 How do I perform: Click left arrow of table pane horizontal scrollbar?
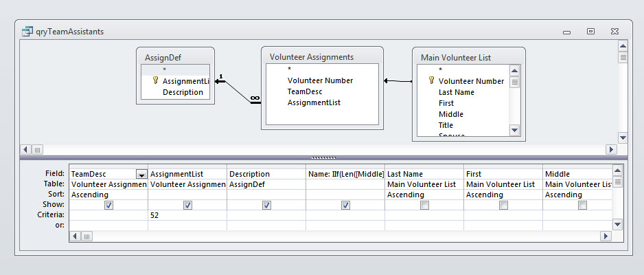click(26, 150)
